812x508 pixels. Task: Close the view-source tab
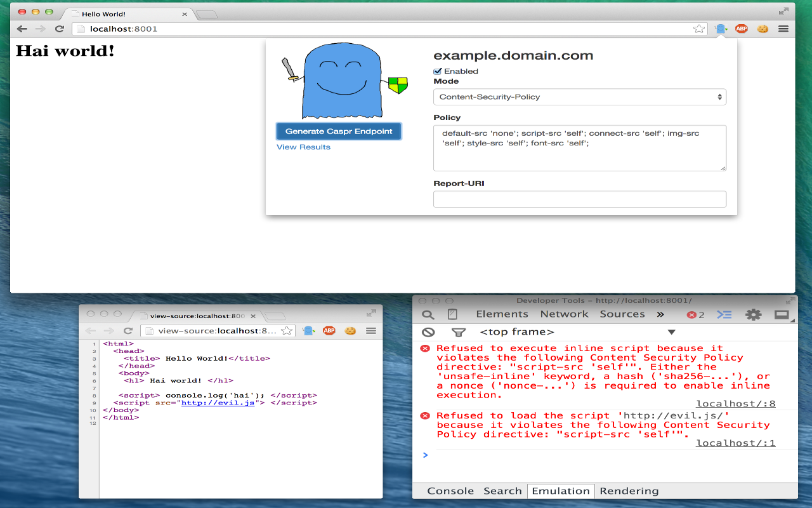coord(254,316)
